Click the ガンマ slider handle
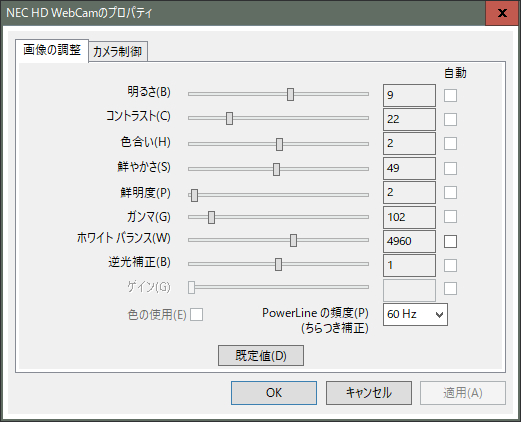The width and height of the screenshot is (521, 422). pos(211,217)
